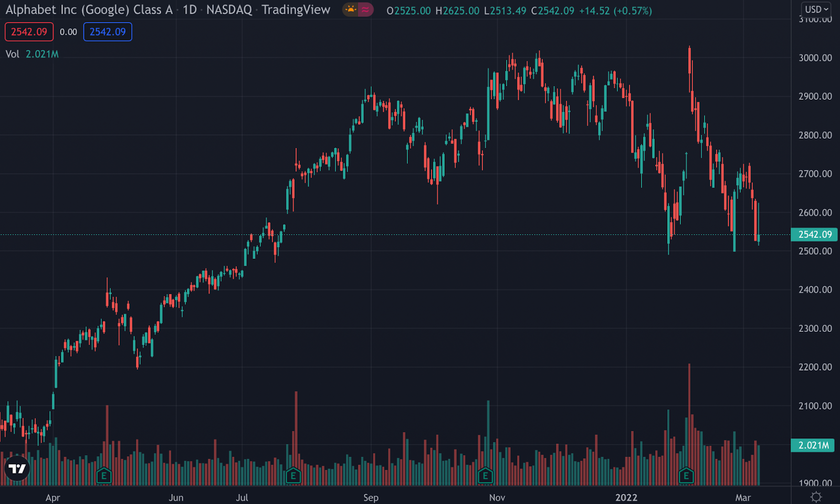Click the 2400.00 price axis label
This screenshot has height=504, width=840.
click(x=815, y=290)
